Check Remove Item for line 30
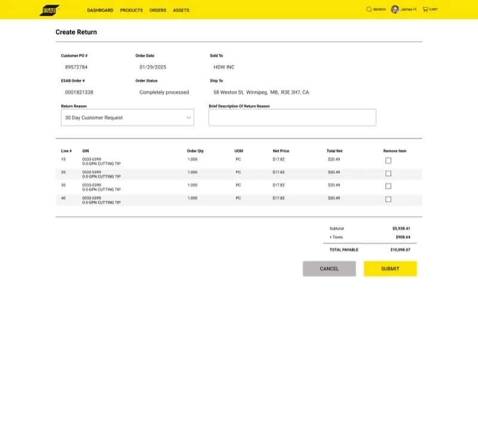 coord(388,186)
